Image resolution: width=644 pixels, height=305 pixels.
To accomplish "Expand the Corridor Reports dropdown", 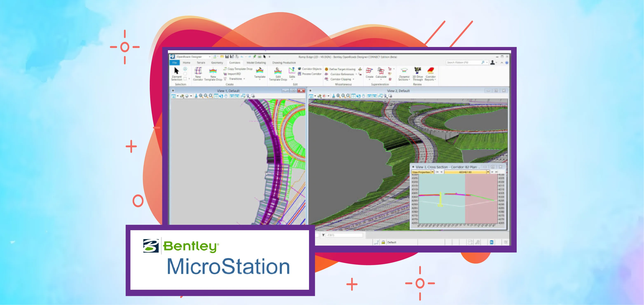I will click(435, 80).
